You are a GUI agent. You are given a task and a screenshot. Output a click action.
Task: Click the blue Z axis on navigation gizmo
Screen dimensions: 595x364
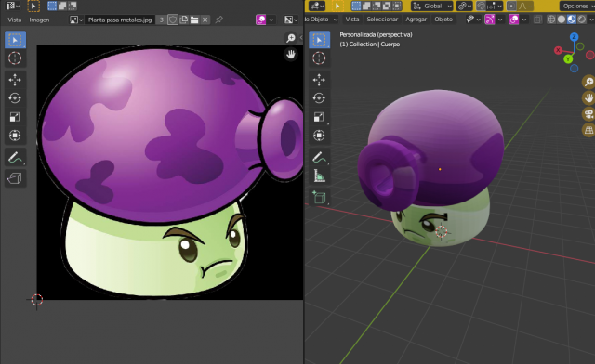click(x=575, y=37)
